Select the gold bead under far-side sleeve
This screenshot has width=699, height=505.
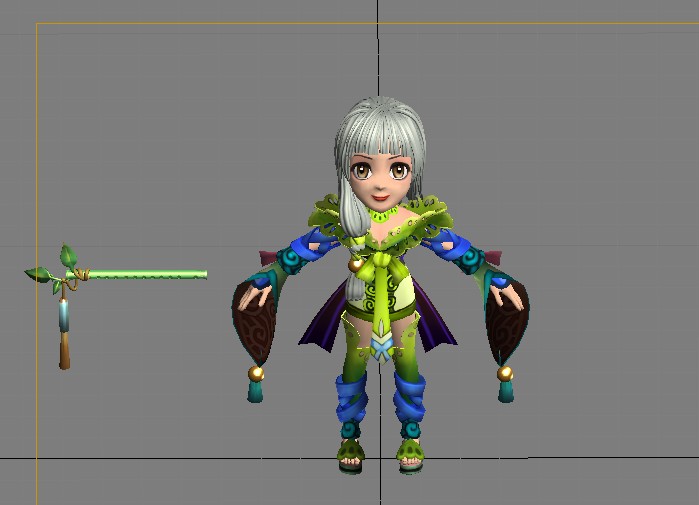pyautogui.click(x=505, y=373)
